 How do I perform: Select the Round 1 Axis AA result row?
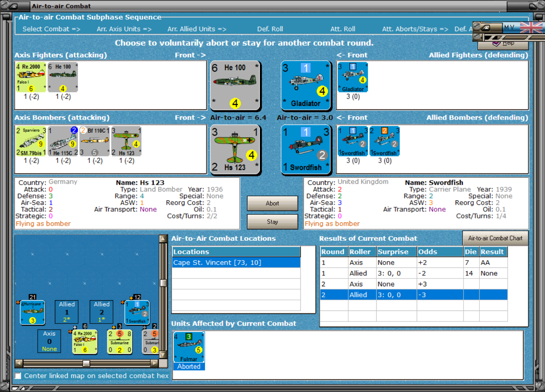(x=414, y=263)
